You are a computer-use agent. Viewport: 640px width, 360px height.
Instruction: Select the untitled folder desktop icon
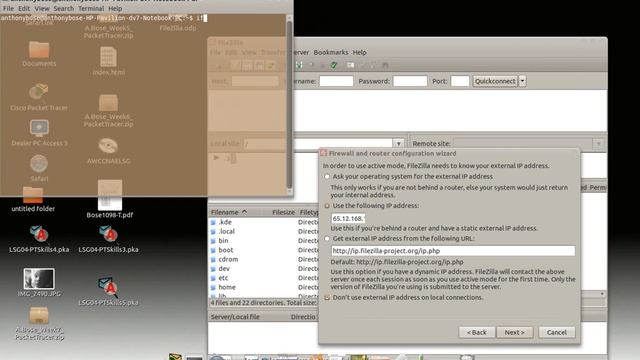click(33, 200)
